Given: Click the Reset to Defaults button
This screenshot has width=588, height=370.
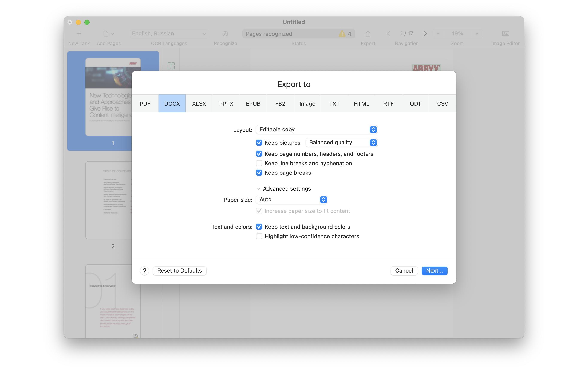Looking at the screenshot, I should [x=179, y=270].
